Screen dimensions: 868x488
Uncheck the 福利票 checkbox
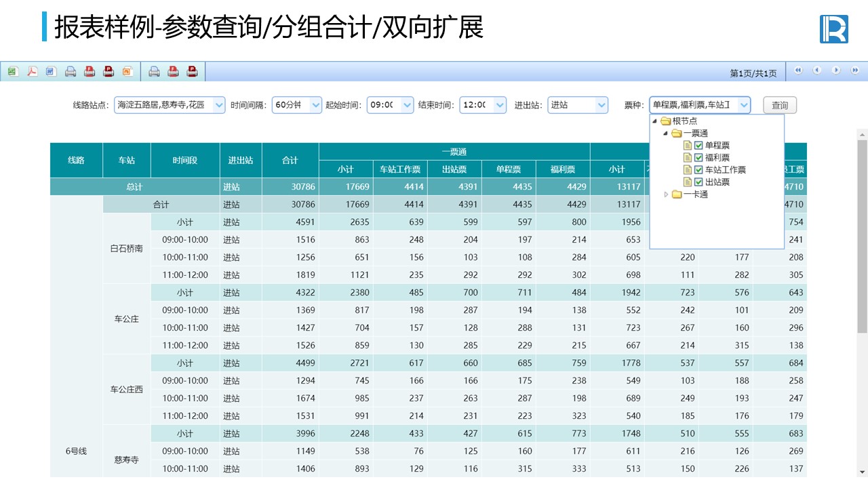click(x=698, y=158)
